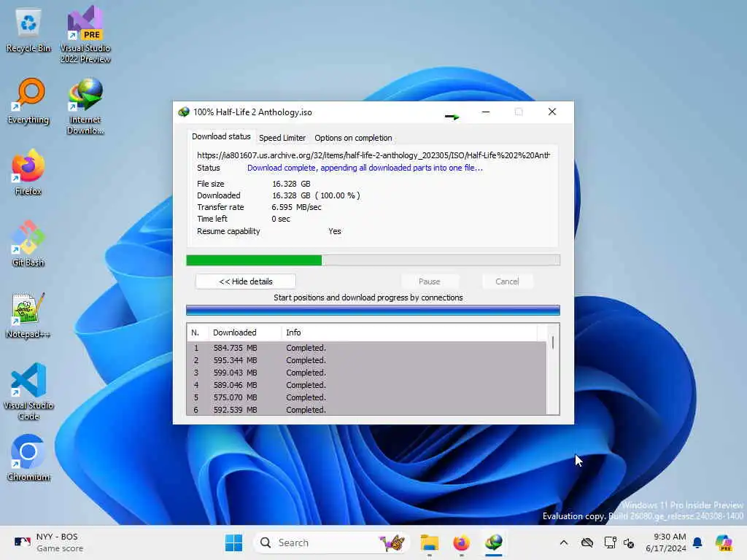Select connection row with 584.735 MB
The image size is (747, 560).
[x=367, y=348]
